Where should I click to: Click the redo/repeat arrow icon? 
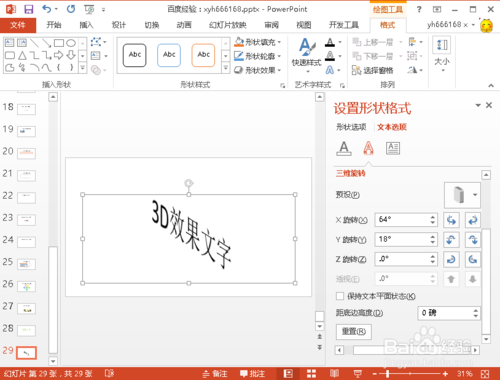click(x=71, y=9)
